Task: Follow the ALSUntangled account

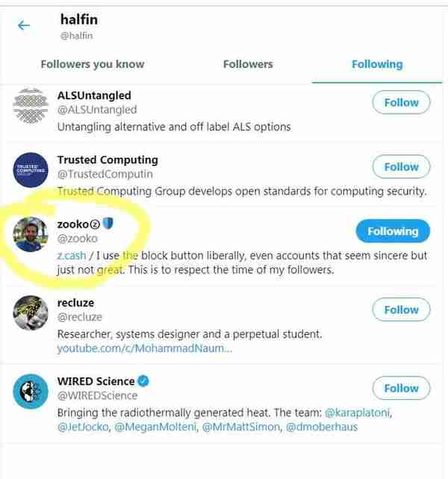Action: [x=401, y=102]
